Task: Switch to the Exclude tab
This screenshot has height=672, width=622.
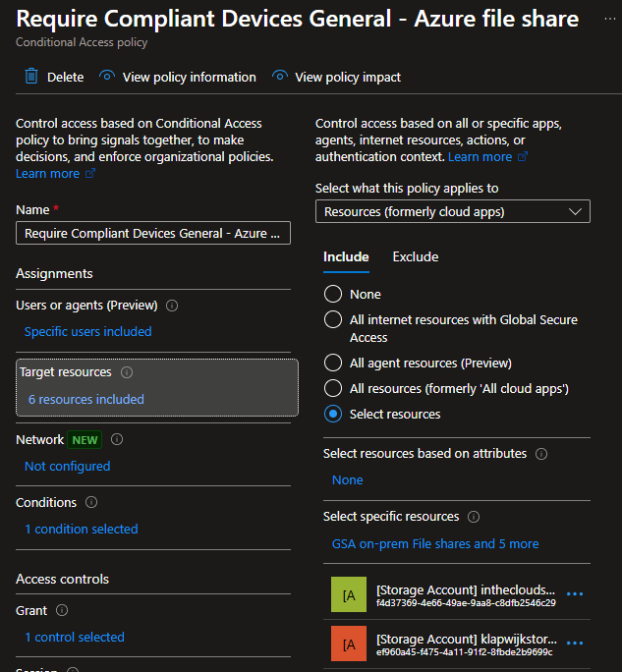Action: [x=415, y=256]
